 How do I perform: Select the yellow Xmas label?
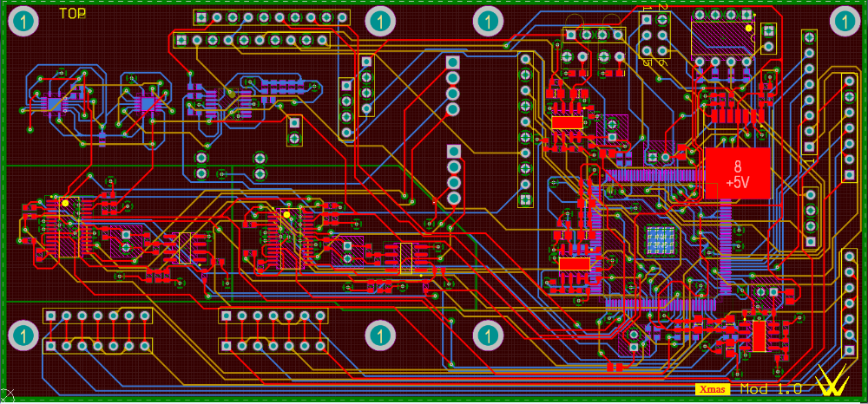click(x=713, y=389)
